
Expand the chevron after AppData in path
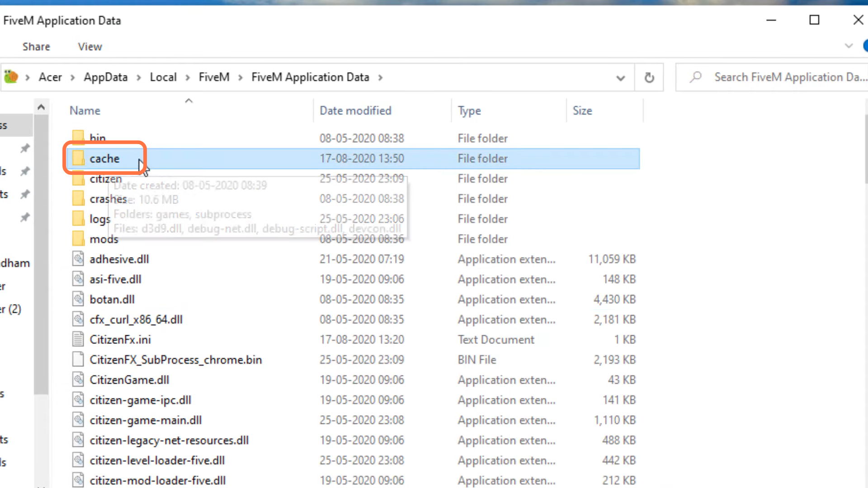tap(139, 78)
